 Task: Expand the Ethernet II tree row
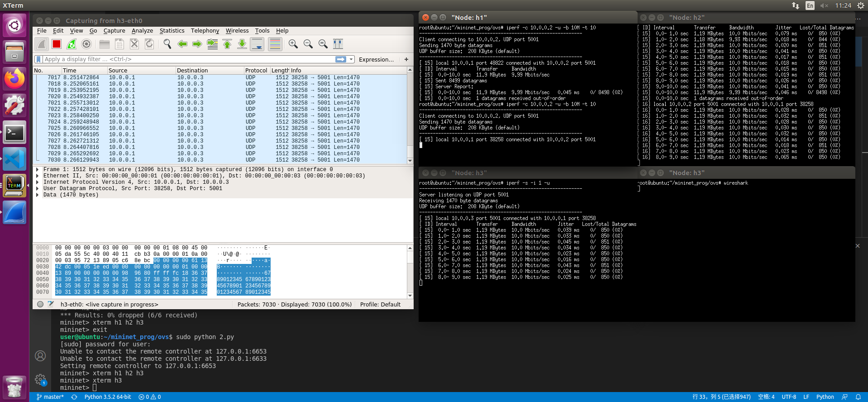point(38,176)
